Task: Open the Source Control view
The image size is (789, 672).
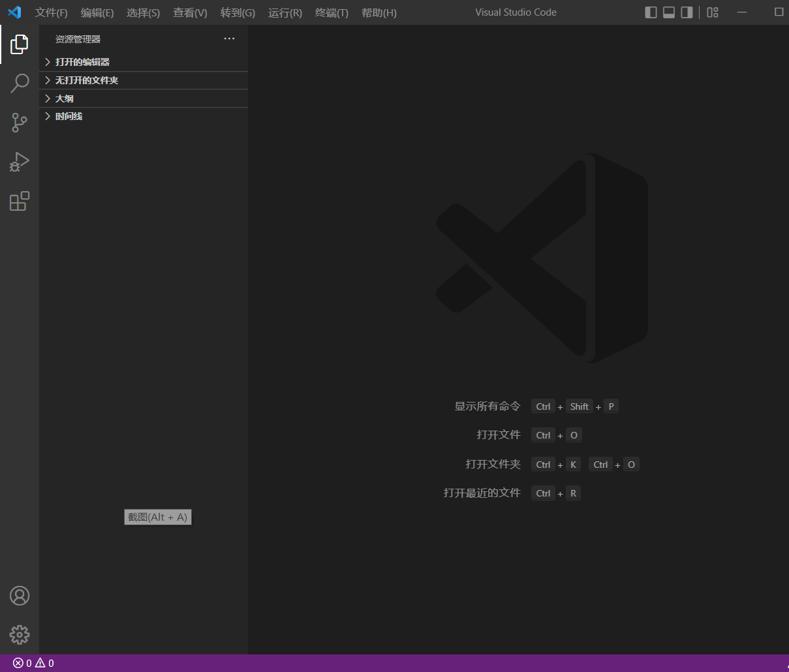Action: click(x=20, y=123)
